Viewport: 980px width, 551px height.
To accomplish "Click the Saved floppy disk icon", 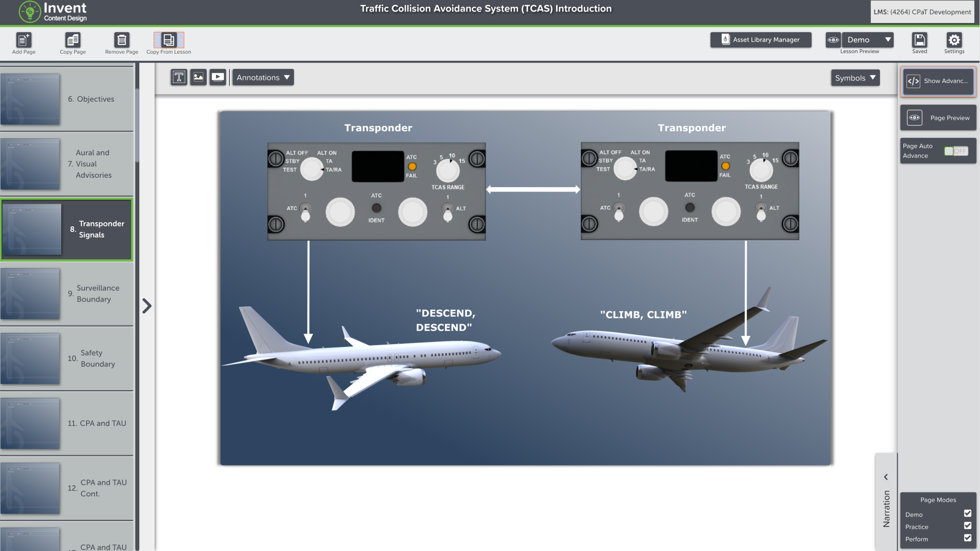I will click(x=919, y=40).
